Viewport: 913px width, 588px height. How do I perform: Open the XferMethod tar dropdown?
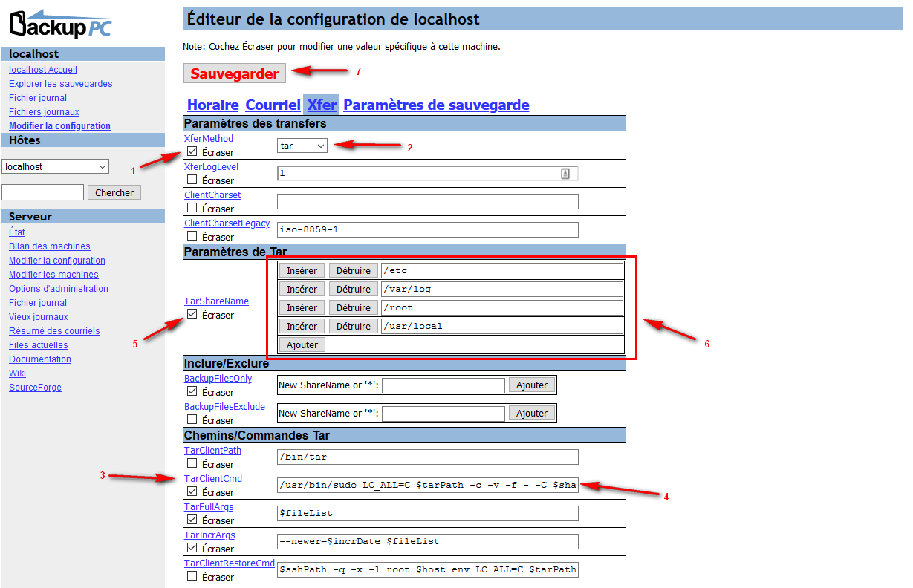pos(303,146)
